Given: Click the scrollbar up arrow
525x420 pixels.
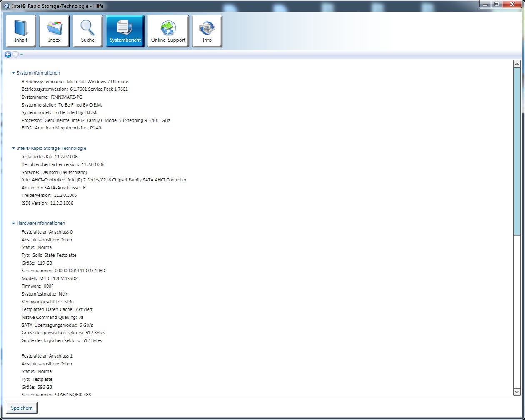Looking at the screenshot, I should click(x=517, y=64).
